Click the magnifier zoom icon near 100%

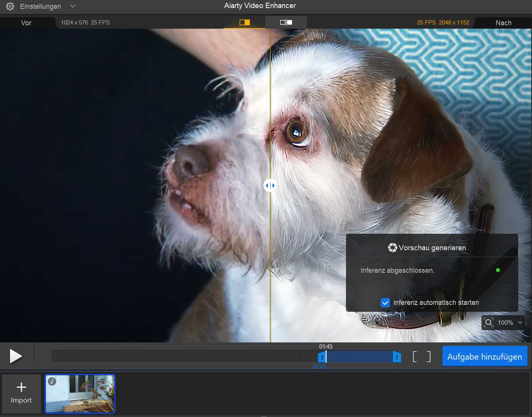[488, 323]
